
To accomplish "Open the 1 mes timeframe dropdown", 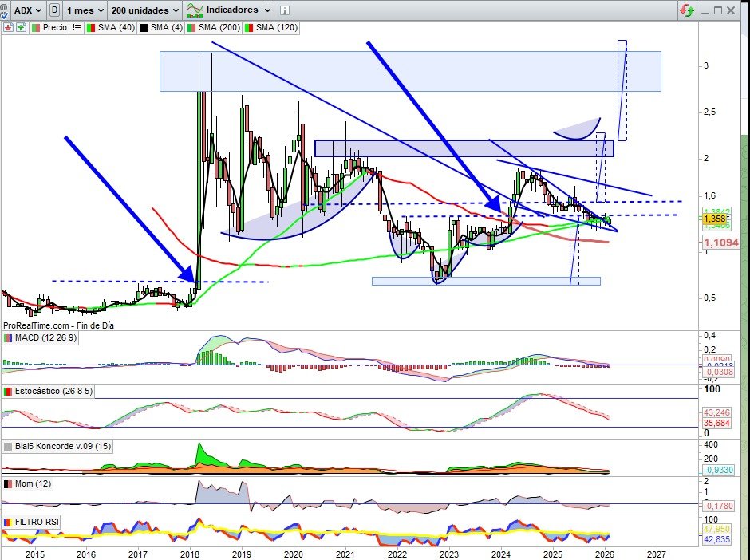I will (x=85, y=10).
